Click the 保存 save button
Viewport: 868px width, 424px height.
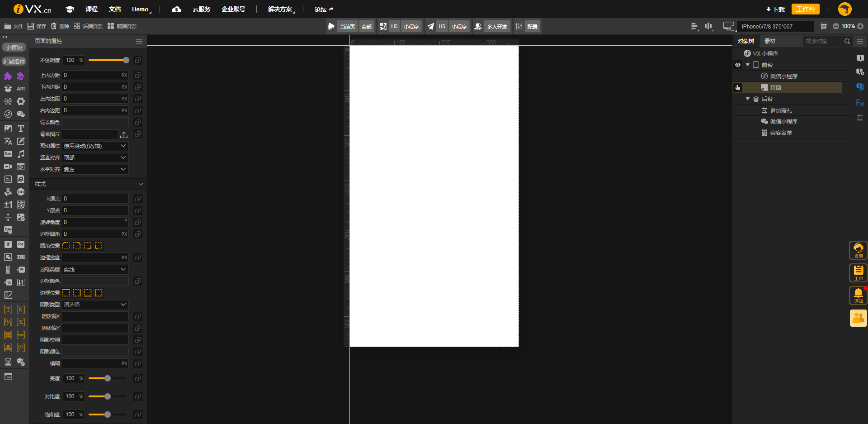tap(37, 26)
